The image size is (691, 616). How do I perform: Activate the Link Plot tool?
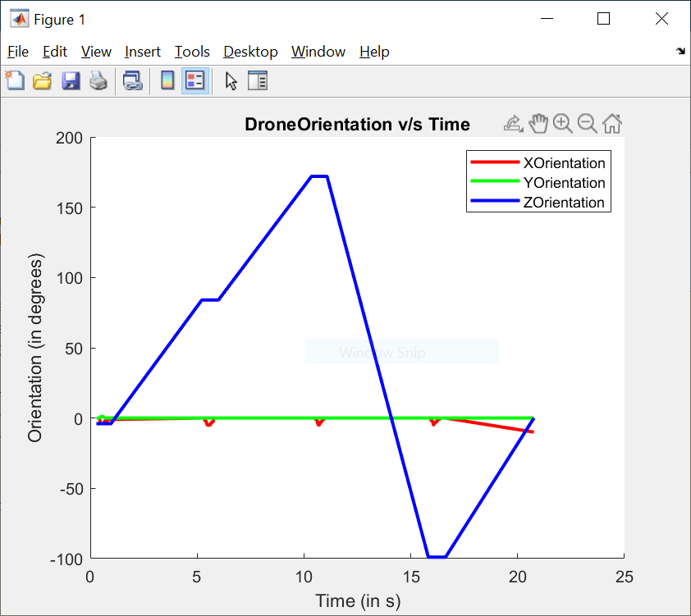click(x=132, y=80)
